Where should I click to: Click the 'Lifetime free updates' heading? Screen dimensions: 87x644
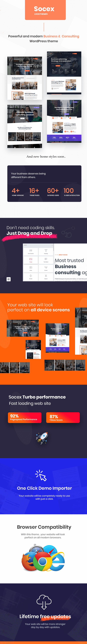45,617
